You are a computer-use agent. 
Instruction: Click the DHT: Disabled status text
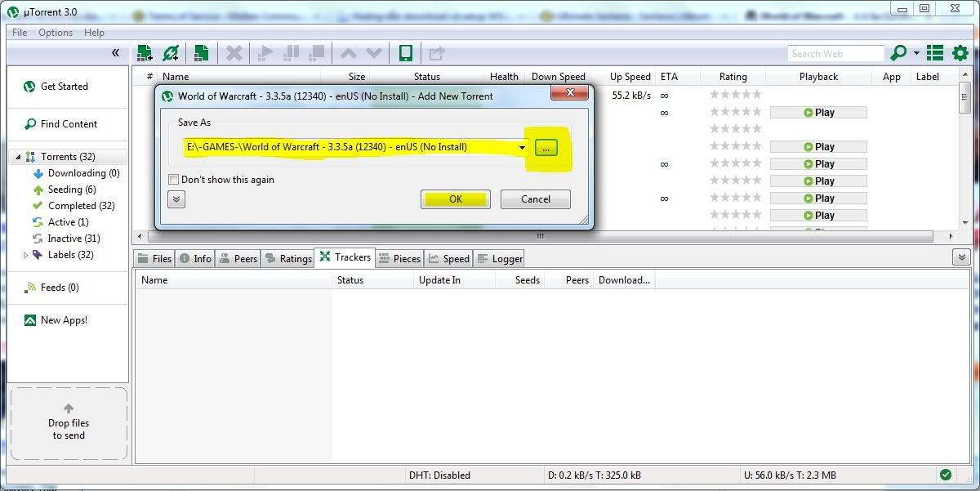439,475
